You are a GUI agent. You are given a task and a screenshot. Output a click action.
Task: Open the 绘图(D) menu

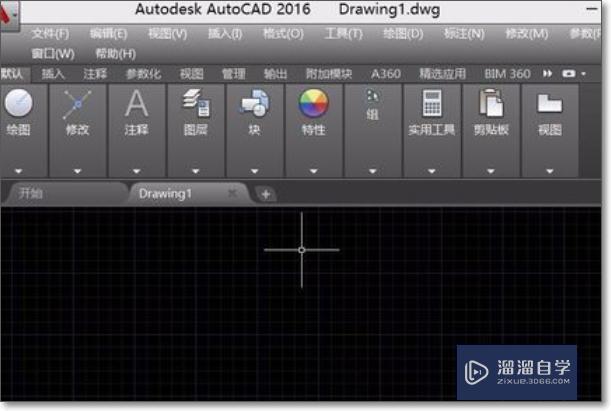tap(403, 34)
